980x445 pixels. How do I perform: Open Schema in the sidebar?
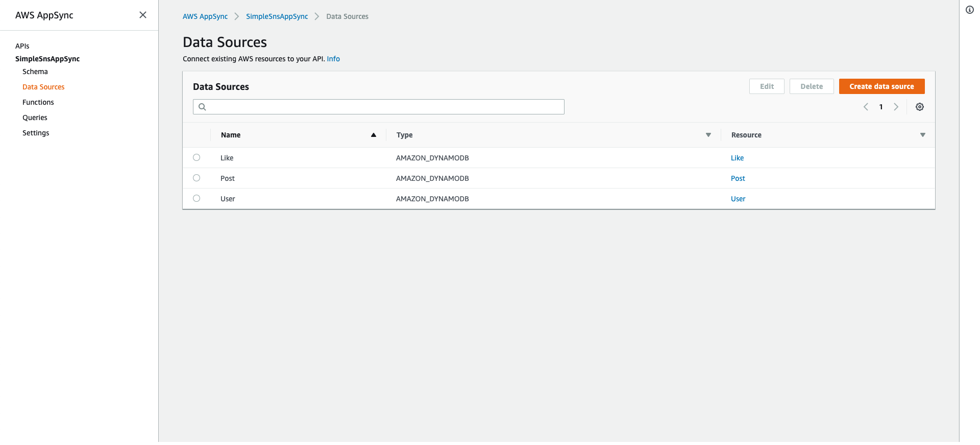pos(35,72)
